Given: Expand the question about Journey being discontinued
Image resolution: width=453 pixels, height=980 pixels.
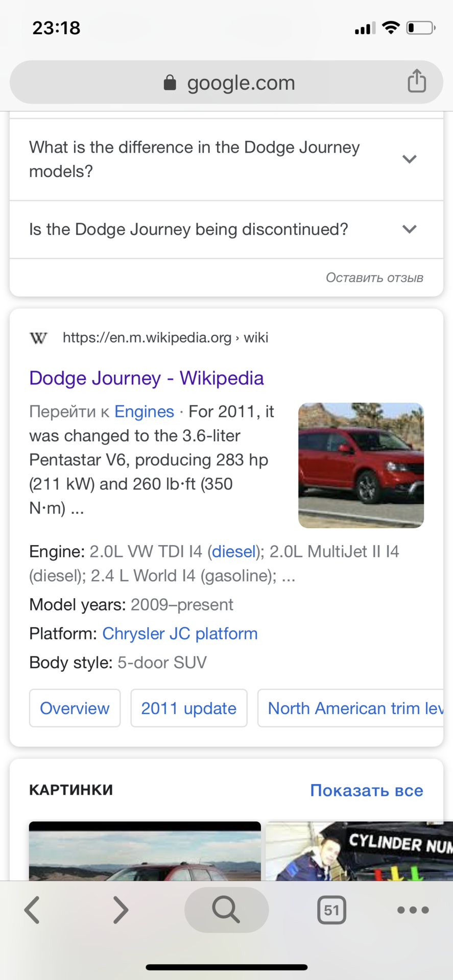Looking at the screenshot, I should click(226, 229).
